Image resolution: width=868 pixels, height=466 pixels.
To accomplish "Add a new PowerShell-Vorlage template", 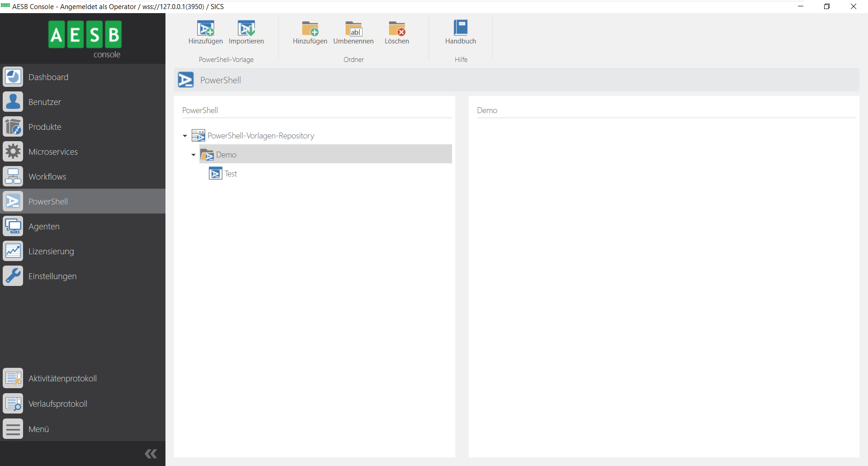I will coord(205,33).
